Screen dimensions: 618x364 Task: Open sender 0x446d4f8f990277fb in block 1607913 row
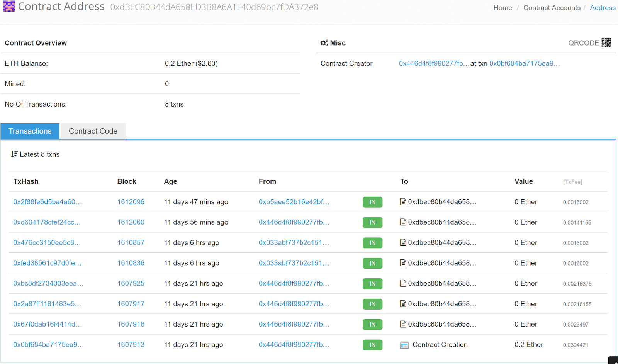point(294,345)
